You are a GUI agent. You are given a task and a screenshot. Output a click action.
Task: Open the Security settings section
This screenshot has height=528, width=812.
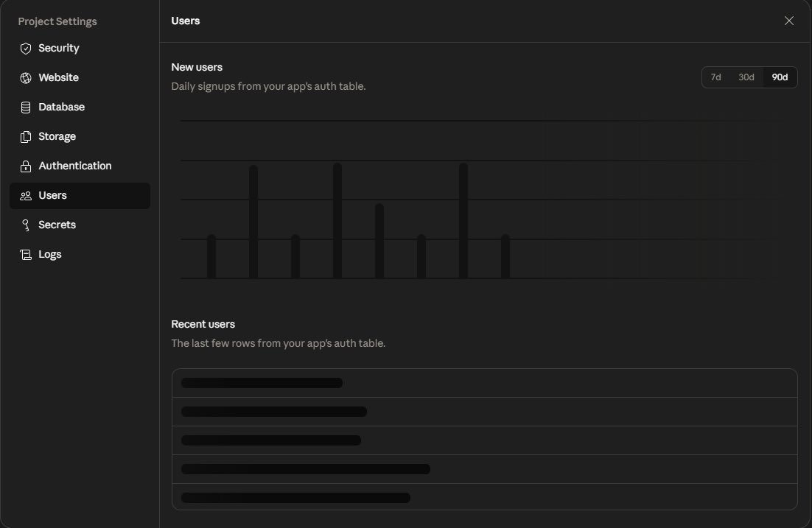tap(59, 49)
